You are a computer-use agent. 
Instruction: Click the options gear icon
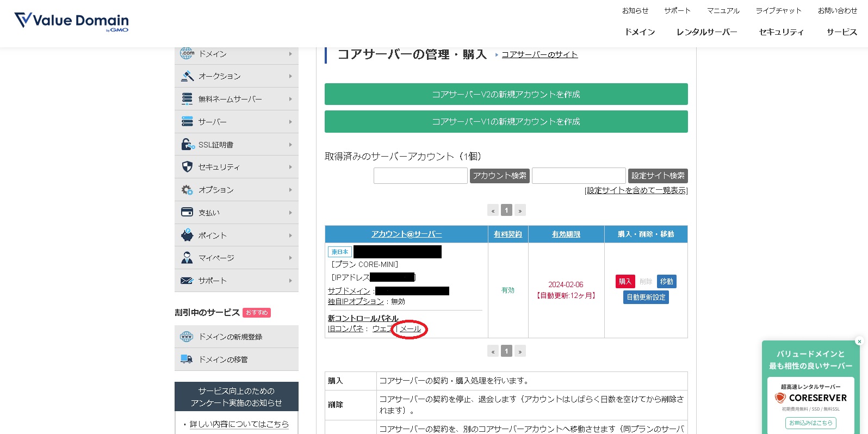pos(187,190)
